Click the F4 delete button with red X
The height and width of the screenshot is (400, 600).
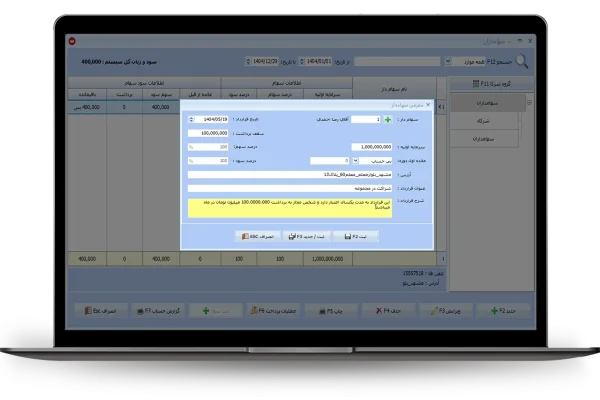pos(391,311)
